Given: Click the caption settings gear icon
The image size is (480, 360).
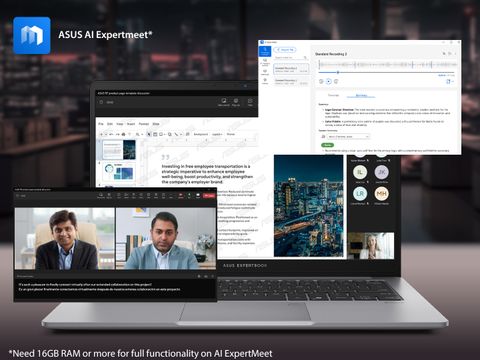Looking at the screenshot, I should (199, 276).
